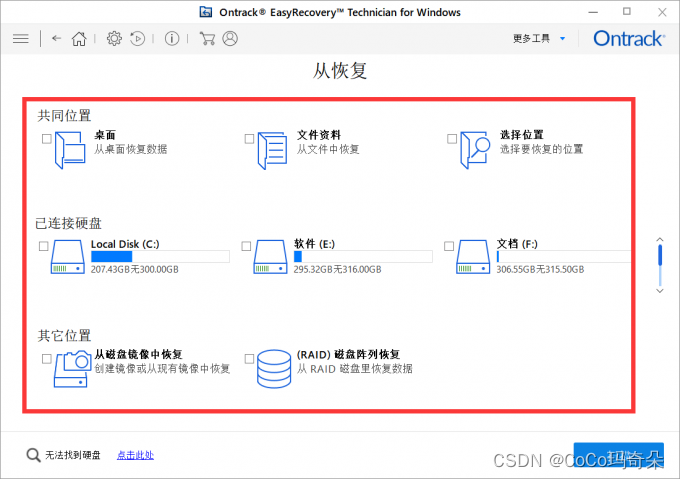Click the magnifier icon beside 无法找到硬盘
Screen dimensions: 680x479
point(33,455)
